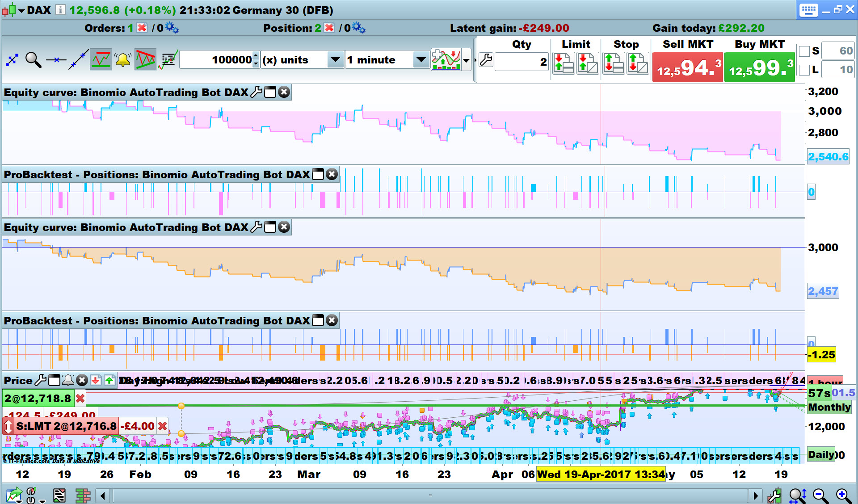Toggle the support and resistance lines tool

(101, 60)
